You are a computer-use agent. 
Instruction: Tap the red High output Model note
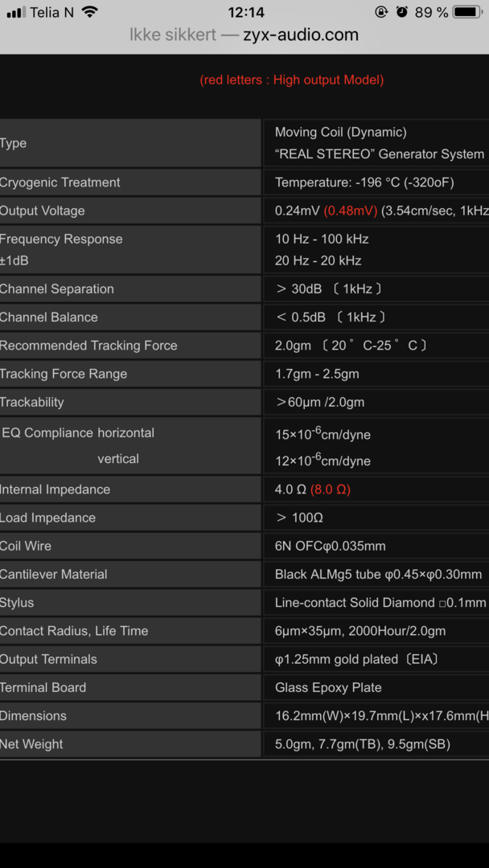click(291, 80)
